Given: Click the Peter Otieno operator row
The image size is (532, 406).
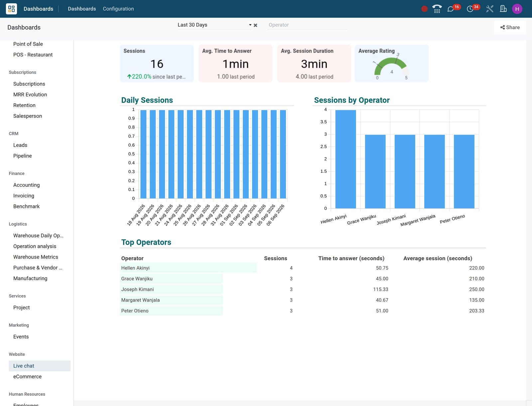Looking at the screenshot, I should click(303, 311).
